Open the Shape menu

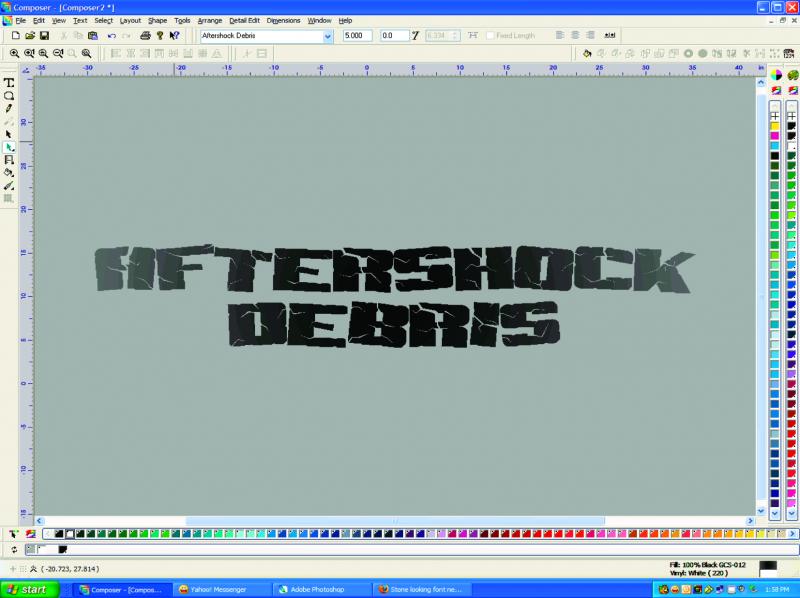click(x=157, y=20)
